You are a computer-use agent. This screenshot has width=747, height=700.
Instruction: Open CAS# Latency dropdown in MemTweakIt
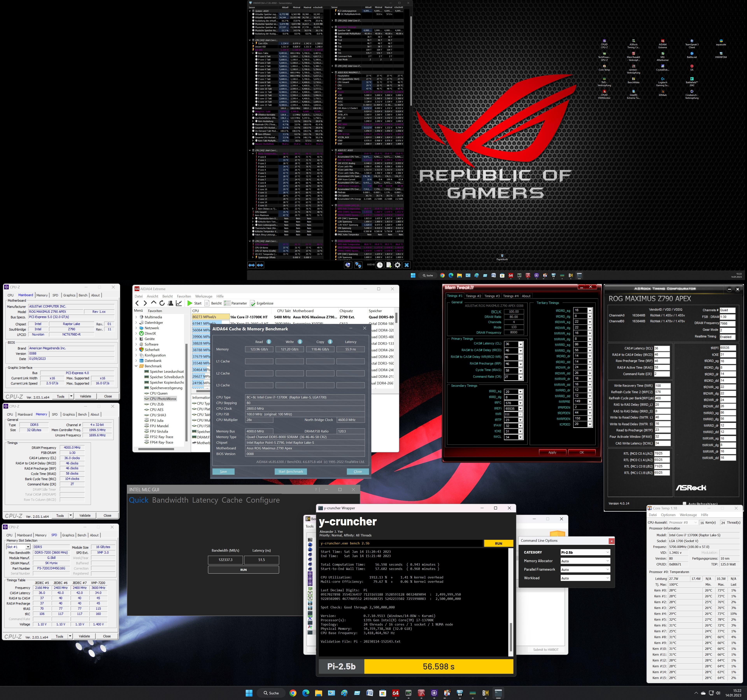pos(520,344)
